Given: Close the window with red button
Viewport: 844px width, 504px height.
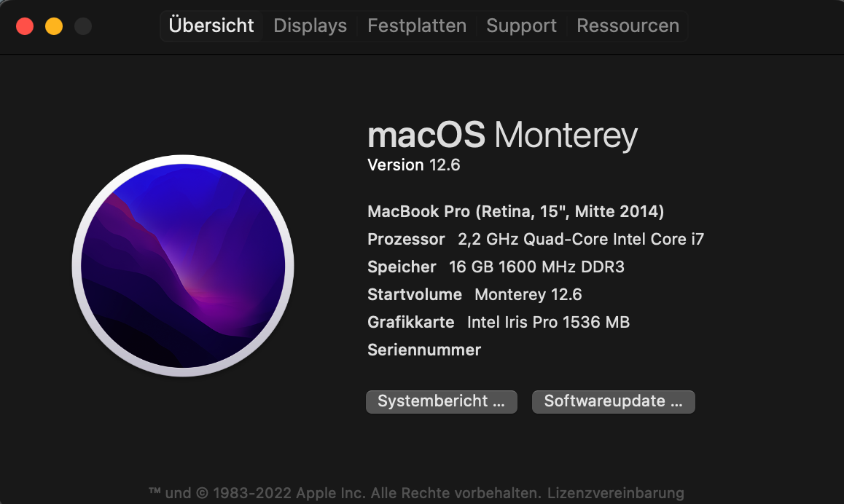Looking at the screenshot, I should pos(25,27).
